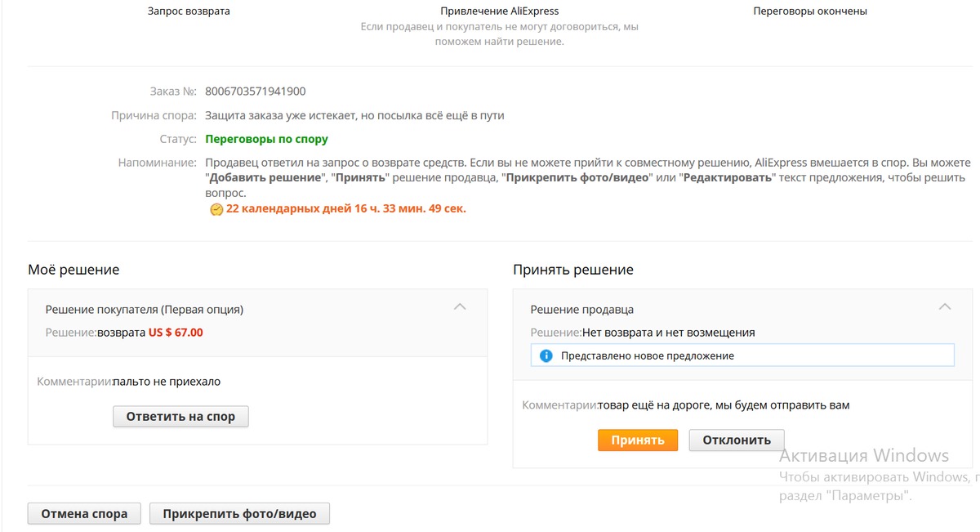Screen dimensions: 980x532
Task: Click the green 'Переговоры по спору' status
Action: 266,139
